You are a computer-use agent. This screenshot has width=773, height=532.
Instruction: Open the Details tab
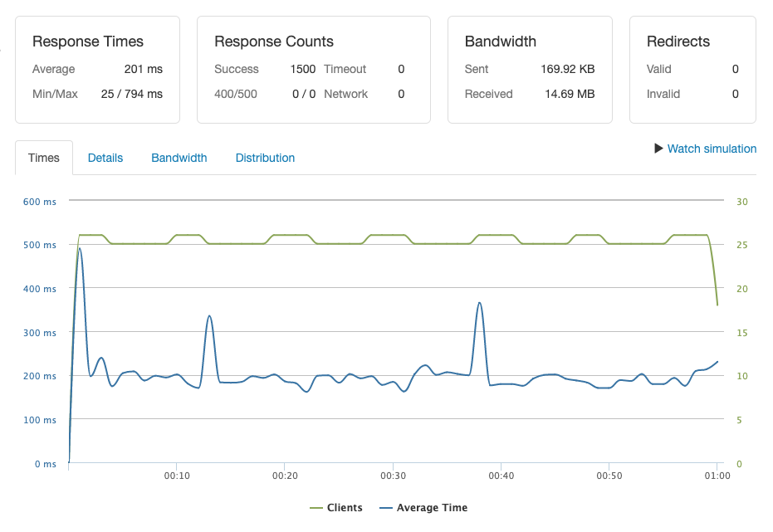point(105,158)
